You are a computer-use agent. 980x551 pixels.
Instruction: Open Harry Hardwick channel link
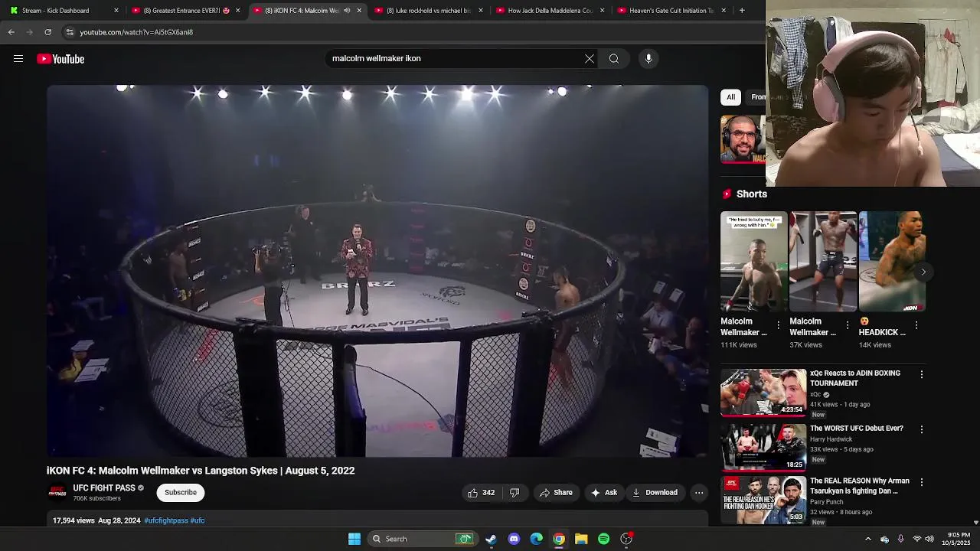831,439
